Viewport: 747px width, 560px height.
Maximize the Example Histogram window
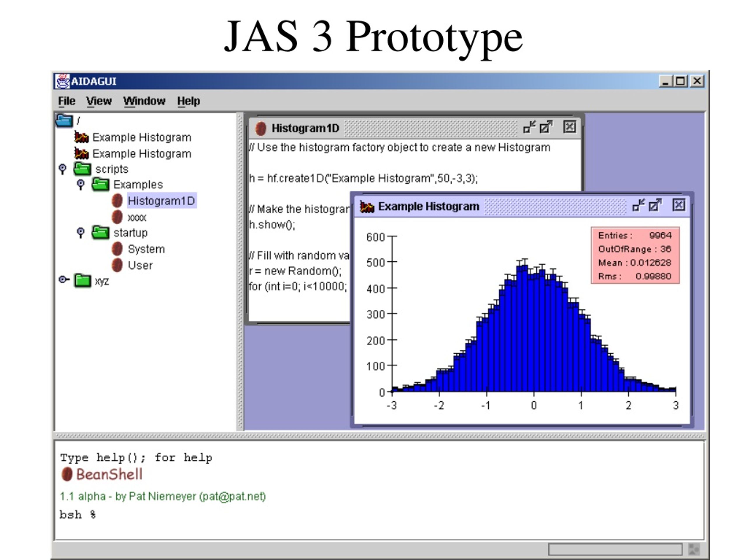coord(655,205)
